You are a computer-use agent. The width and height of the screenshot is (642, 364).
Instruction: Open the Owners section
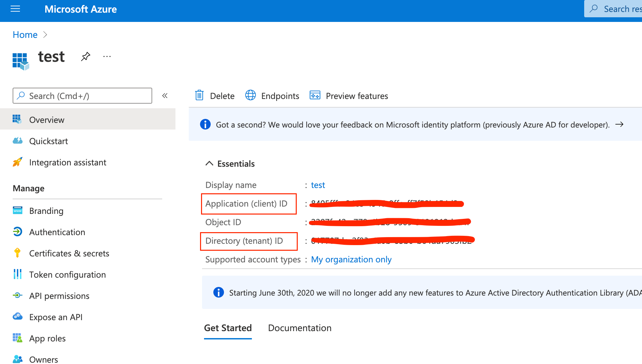pos(44,359)
